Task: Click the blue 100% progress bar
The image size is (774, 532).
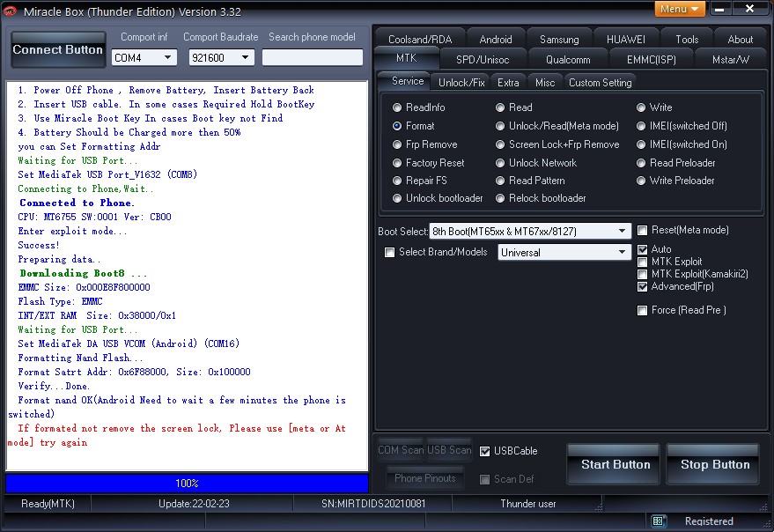Action: [x=187, y=483]
